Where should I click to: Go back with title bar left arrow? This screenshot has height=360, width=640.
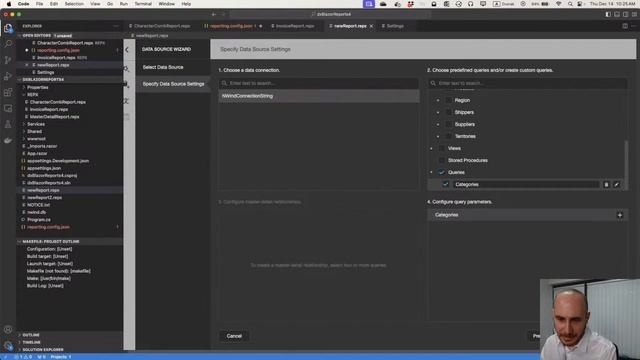click(x=214, y=14)
